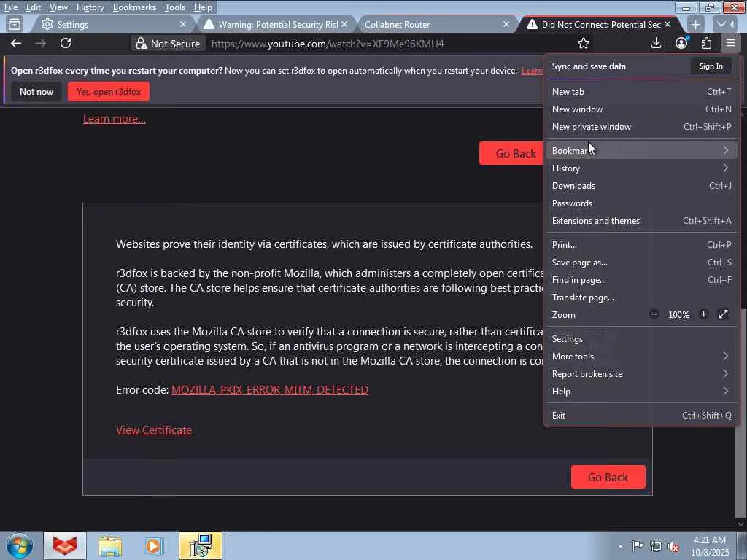The height and width of the screenshot is (560, 747).
Task: Open the History menu in menu bar
Action: point(90,7)
